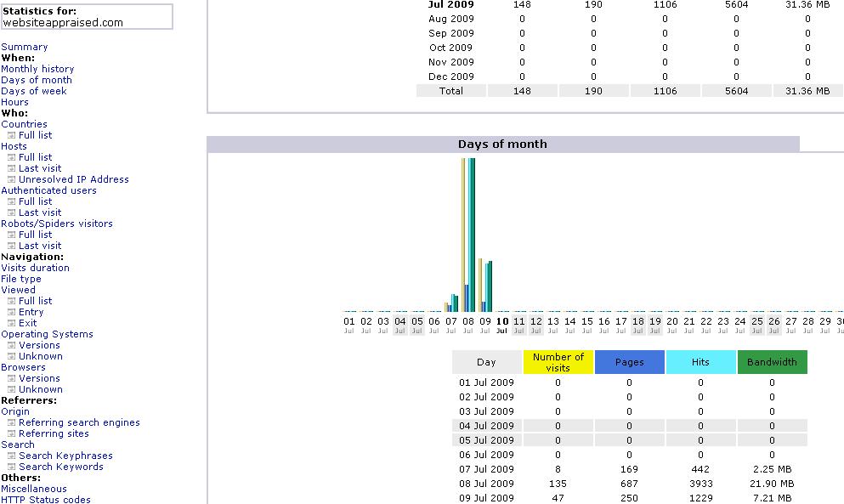
Task: Open Browsers report
Action: (x=23, y=367)
